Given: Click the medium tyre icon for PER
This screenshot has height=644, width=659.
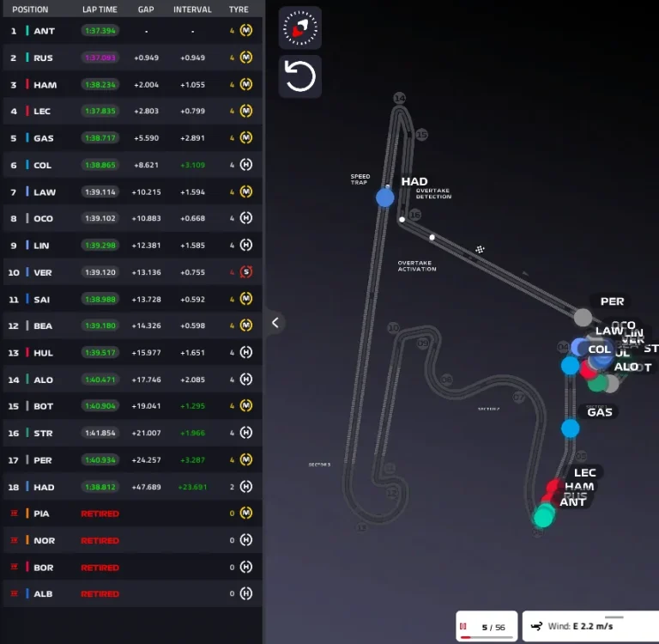Looking at the screenshot, I should coord(246,459).
